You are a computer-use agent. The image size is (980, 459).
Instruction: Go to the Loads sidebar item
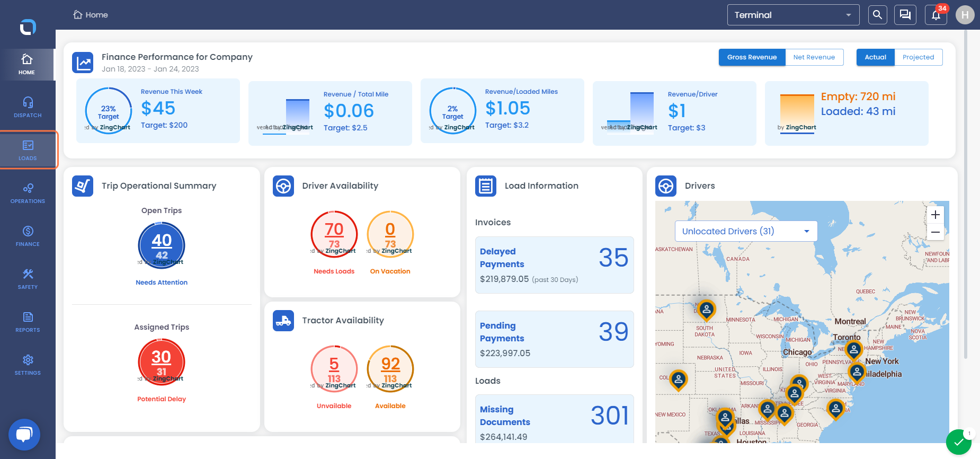click(x=28, y=150)
